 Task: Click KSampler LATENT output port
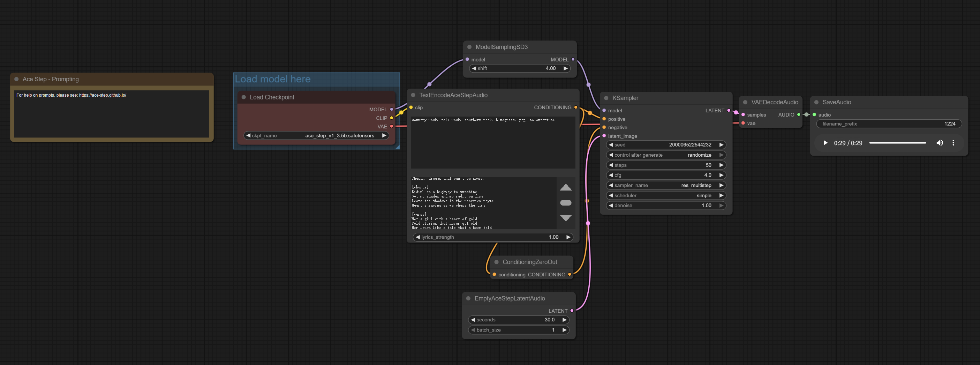[729, 110]
